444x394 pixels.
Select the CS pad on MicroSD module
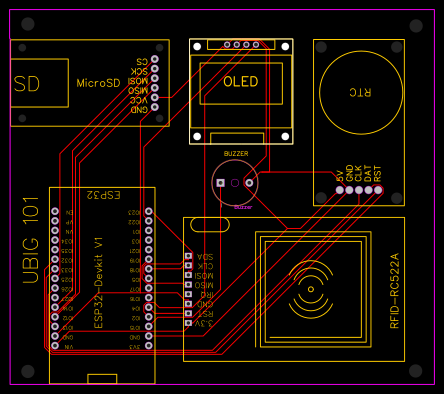(x=155, y=59)
